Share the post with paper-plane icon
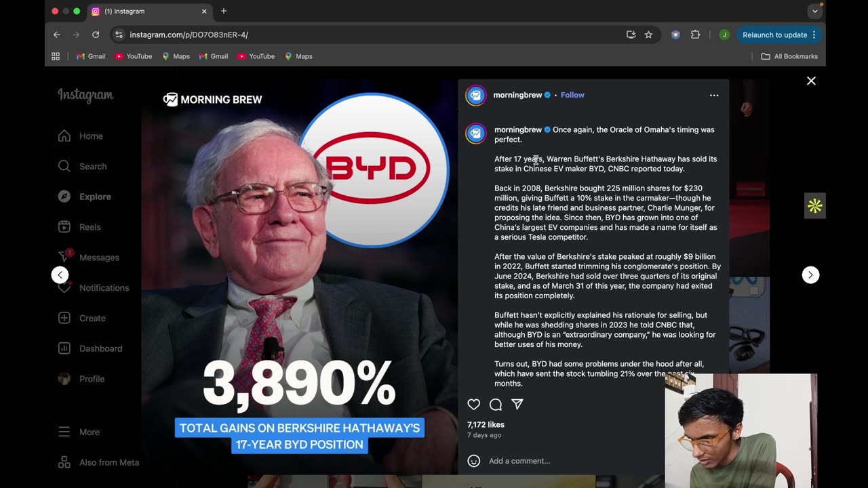The image size is (868, 488). pos(517,405)
